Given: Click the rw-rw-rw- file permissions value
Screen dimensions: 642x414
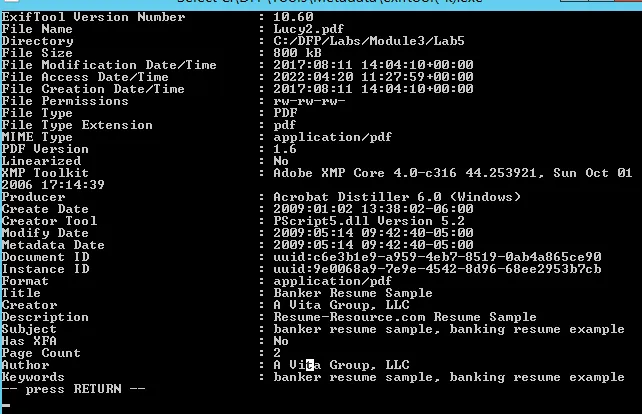Looking at the screenshot, I should (308, 101).
